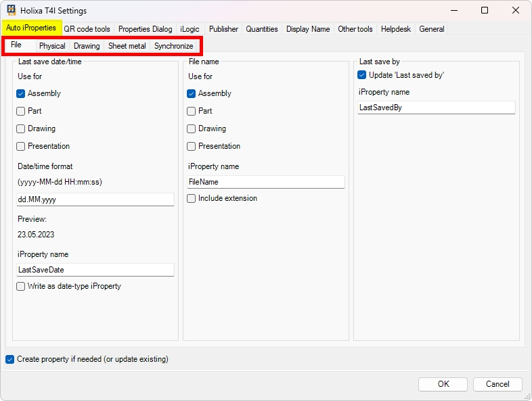Go to the Helpdesk tab

pyautogui.click(x=396, y=29)
